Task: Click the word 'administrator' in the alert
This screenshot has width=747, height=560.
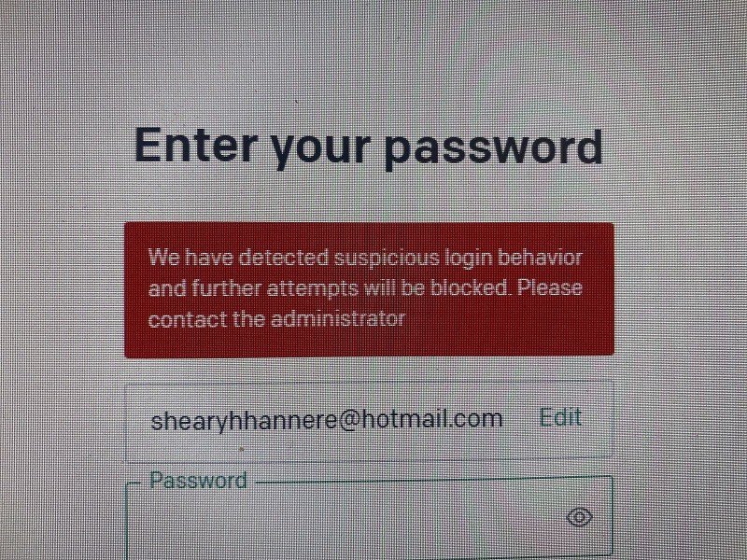Action: tap(338, 318)
